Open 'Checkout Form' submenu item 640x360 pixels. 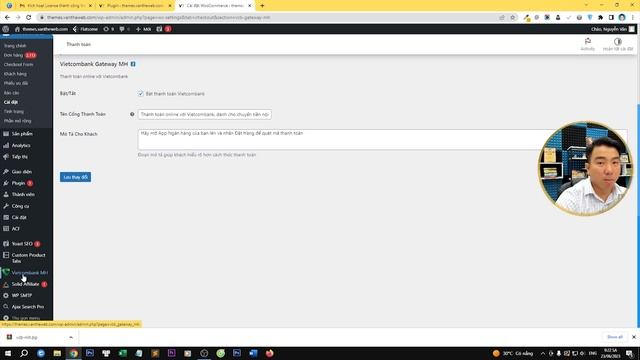18,64
